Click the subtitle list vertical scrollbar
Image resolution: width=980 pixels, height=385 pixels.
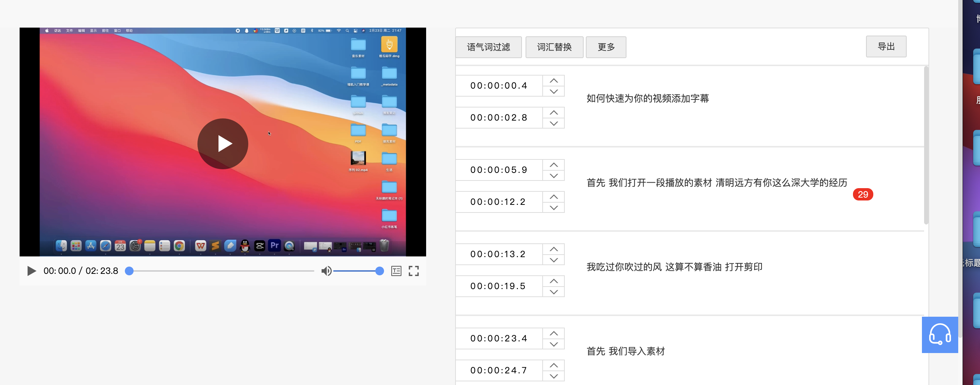pos(926,145)
